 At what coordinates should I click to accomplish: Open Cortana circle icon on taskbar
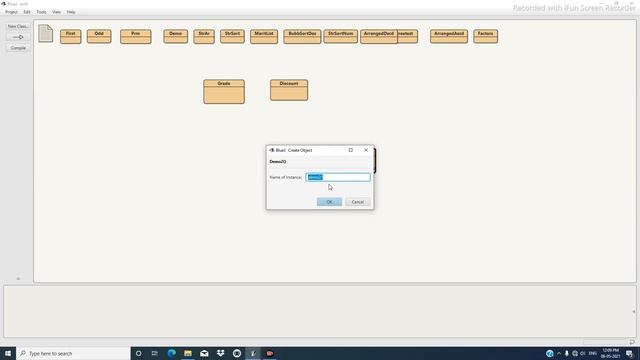pos(139,353)
